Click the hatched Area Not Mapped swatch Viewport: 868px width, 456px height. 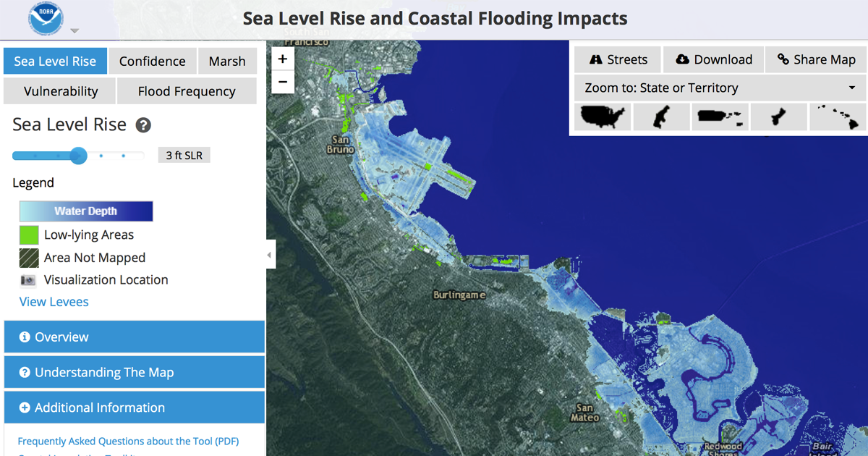pyautogui.click(x=29, y=258)
